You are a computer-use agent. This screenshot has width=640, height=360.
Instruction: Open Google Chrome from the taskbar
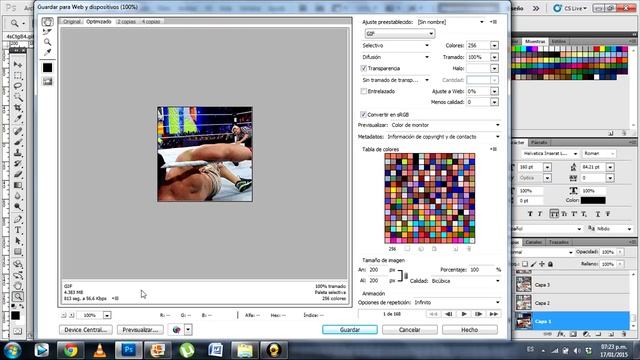click(70, 350)
